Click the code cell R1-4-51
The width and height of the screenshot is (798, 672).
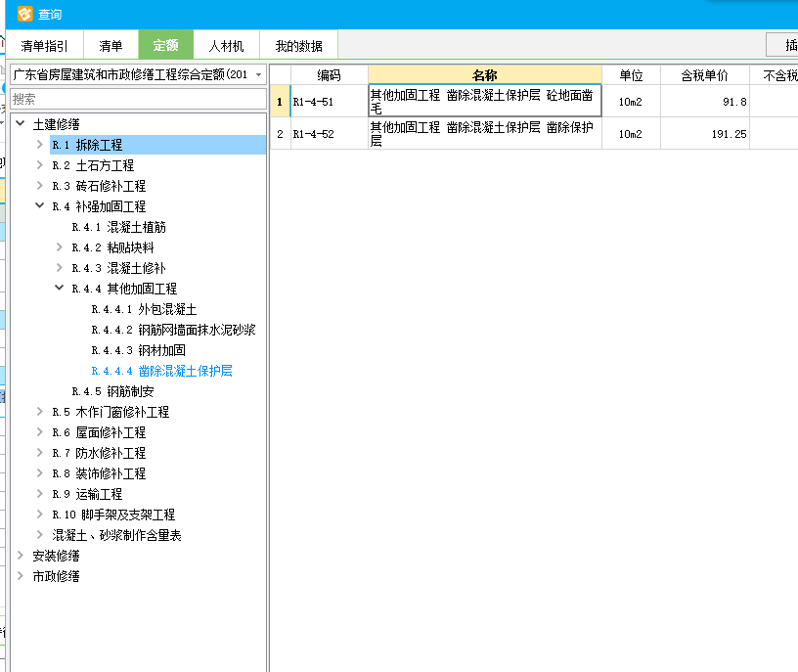tap(329, 102)
